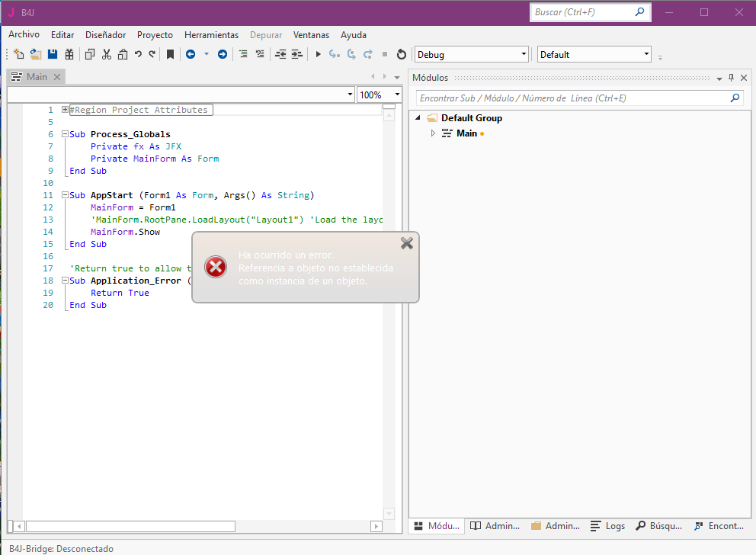Close the Main editor tab
756x555 pixels.
pos(57,77)
